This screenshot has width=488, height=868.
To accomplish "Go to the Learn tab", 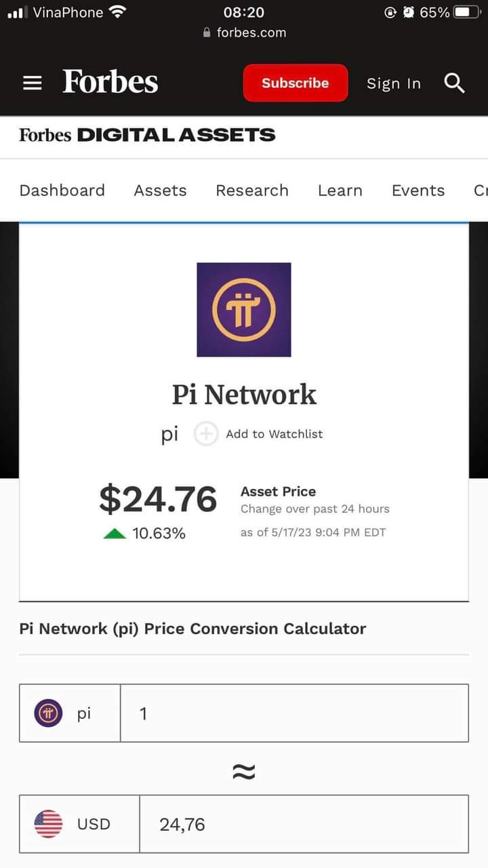I will [340, 191].
